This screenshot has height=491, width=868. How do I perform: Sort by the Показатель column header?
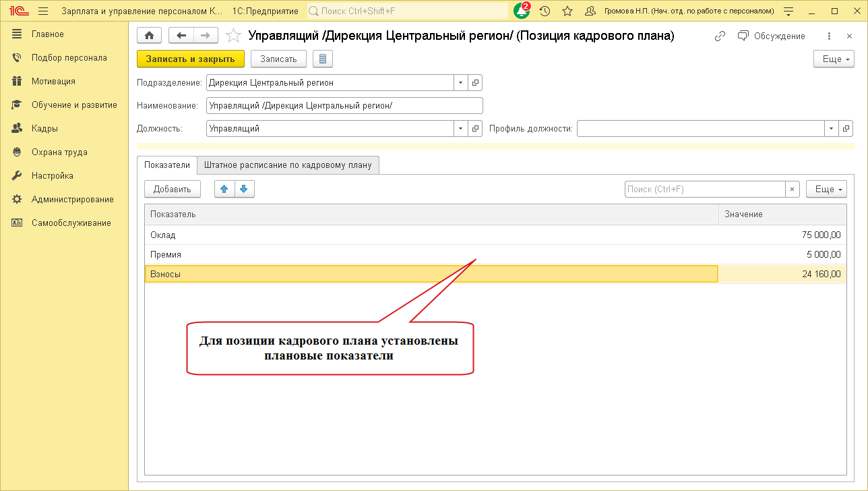432,214
